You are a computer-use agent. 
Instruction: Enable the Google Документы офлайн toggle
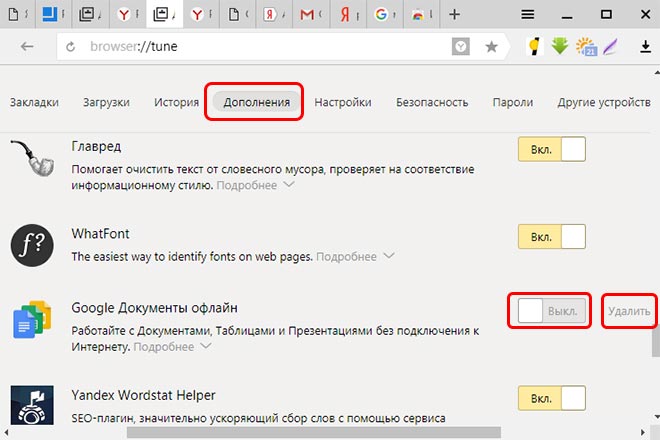[552, 311]
